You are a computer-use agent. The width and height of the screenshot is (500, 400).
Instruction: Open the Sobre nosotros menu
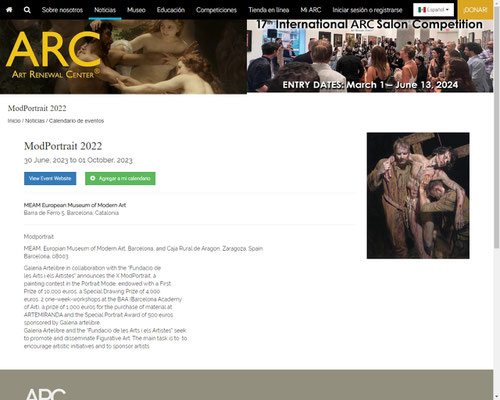pos(62,10)
